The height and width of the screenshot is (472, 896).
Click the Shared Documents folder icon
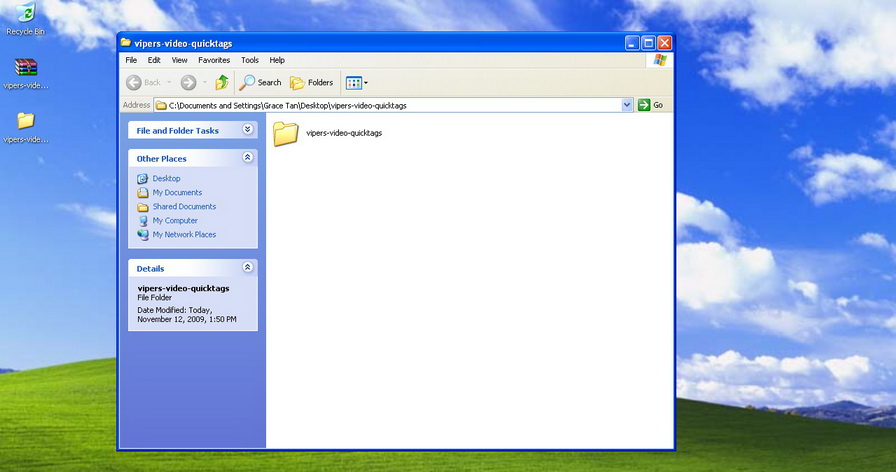tap(143, 207)
